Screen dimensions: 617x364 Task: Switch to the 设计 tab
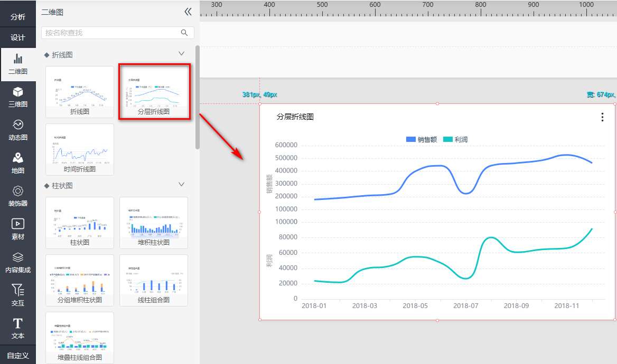pos(18,37)
